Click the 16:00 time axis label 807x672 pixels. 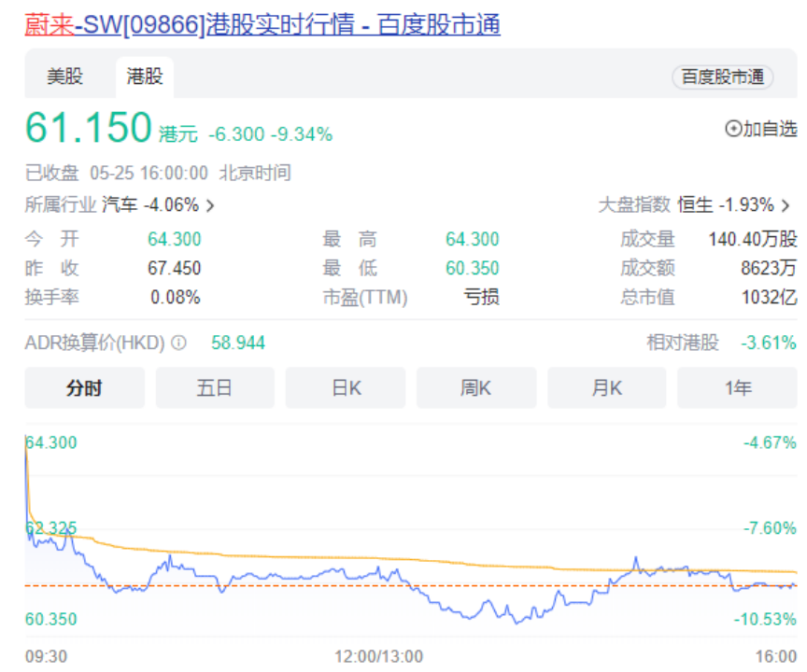click(x=776, y=656)
